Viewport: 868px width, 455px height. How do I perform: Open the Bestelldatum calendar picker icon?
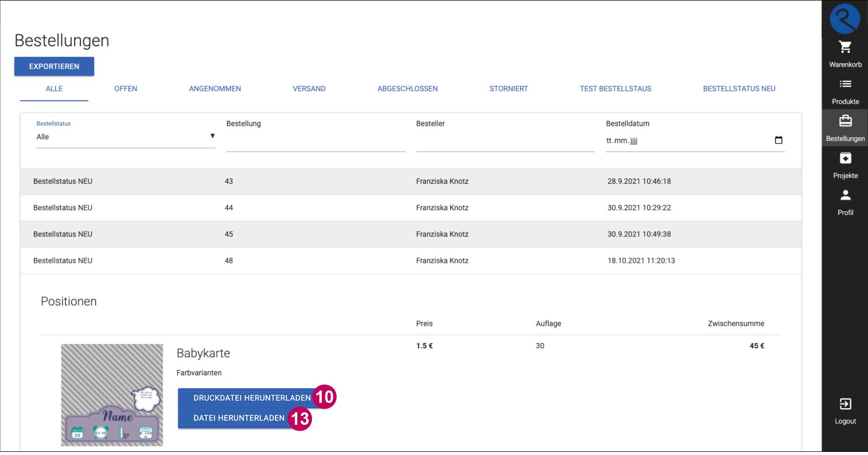(x=778, y=140)
